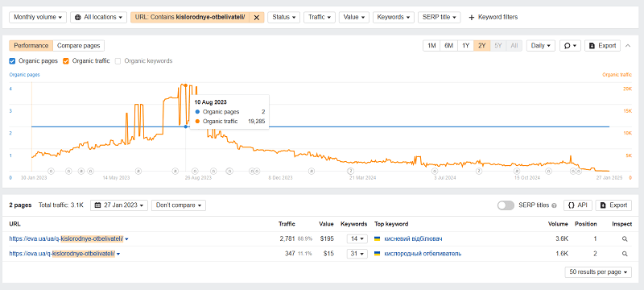Open menu caret for eva.ua/q-kislorodnye-otbelivateli URL

[x=118, y=255]
